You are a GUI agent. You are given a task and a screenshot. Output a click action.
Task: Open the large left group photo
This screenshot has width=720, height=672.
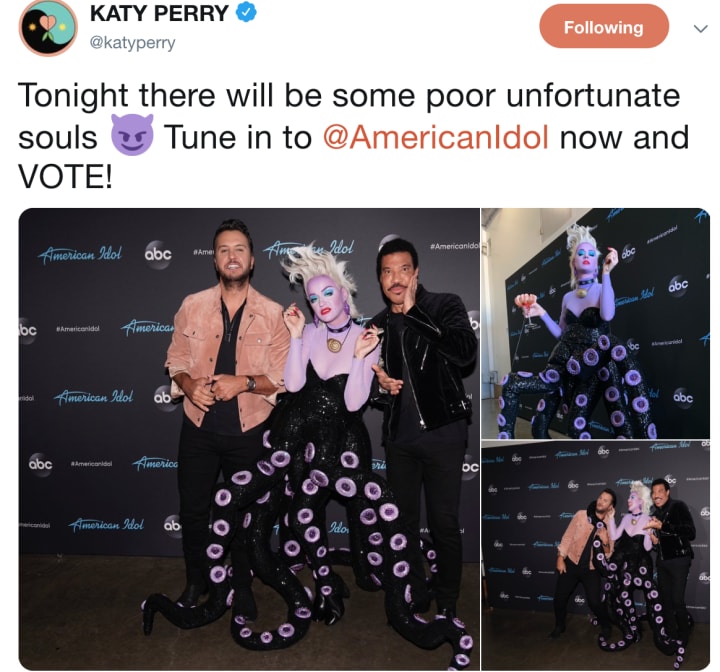tap(249, 439)
